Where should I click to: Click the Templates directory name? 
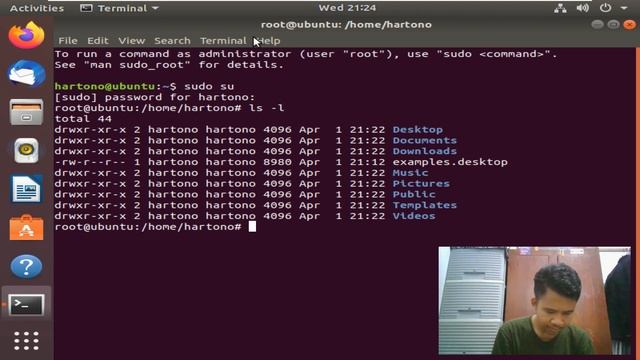click(424, 205)
